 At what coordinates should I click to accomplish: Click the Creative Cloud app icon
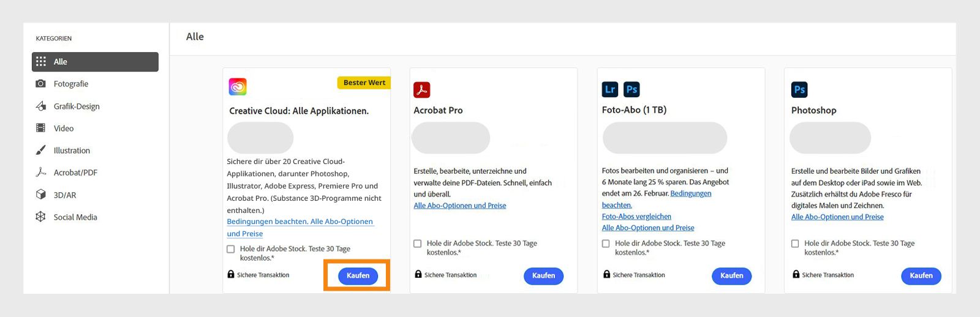point(238,87)
